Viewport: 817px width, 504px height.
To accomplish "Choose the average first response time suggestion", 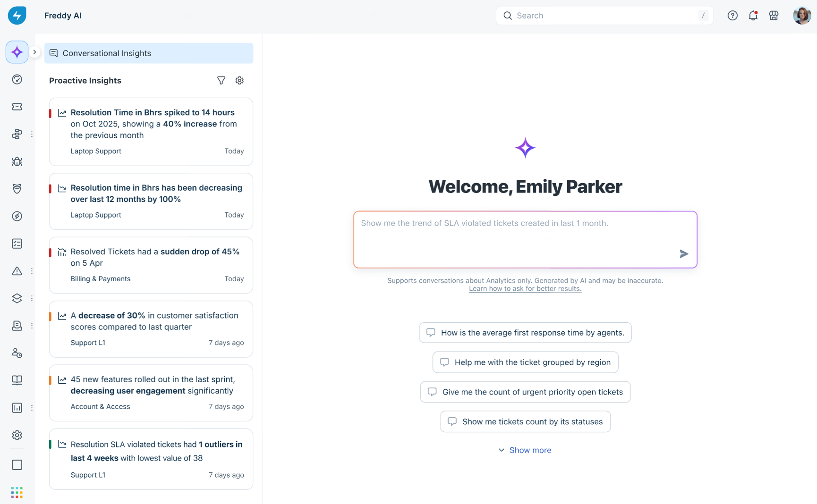I will coord(525,333).
